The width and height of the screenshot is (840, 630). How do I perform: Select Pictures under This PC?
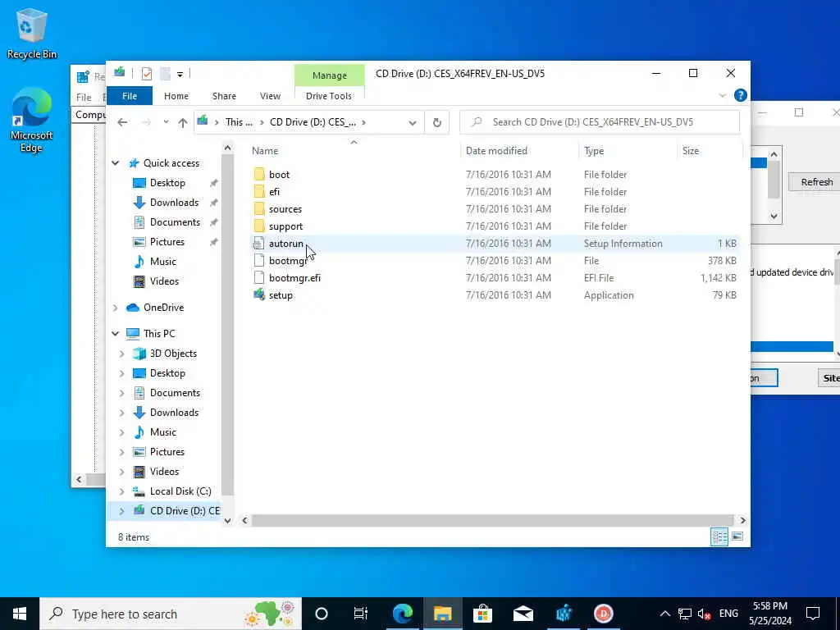tap(167, 452)
